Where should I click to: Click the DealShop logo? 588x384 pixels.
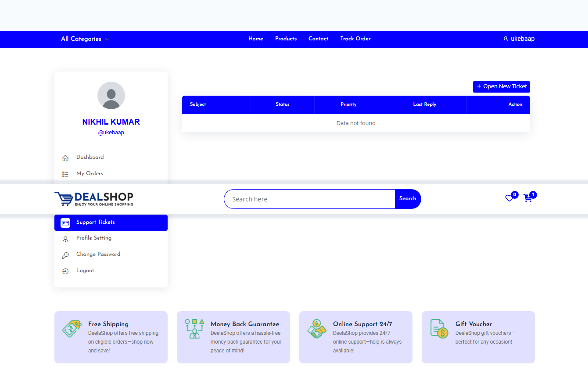click(x=94, y=199)
